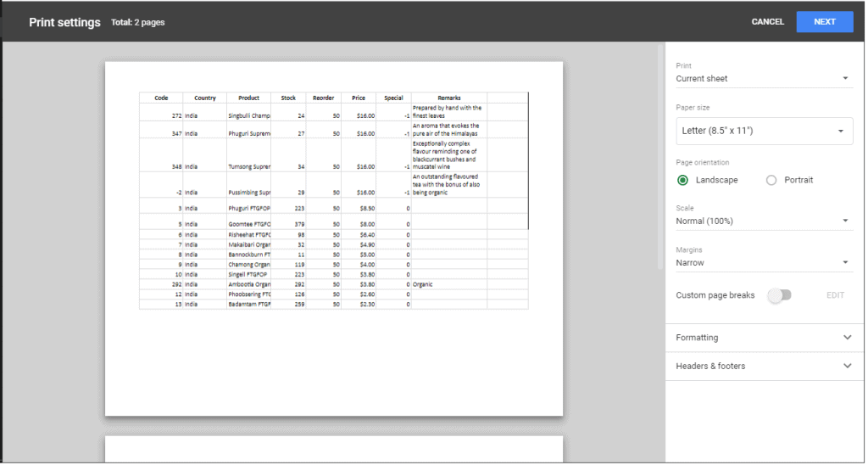Click the Price column header in preview
The height and width of the screenshot is (465, 868).
359,98
